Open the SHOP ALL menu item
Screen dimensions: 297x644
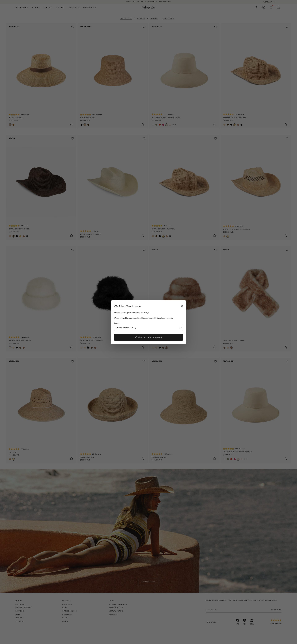pyautogui.click(x=36, y=8)
